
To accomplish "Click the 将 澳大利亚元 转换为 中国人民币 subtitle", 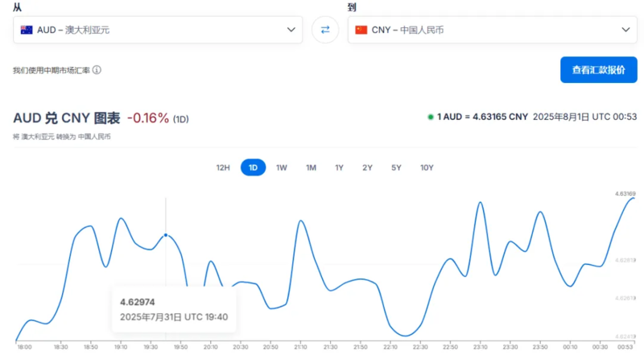I will click(62, 137).
